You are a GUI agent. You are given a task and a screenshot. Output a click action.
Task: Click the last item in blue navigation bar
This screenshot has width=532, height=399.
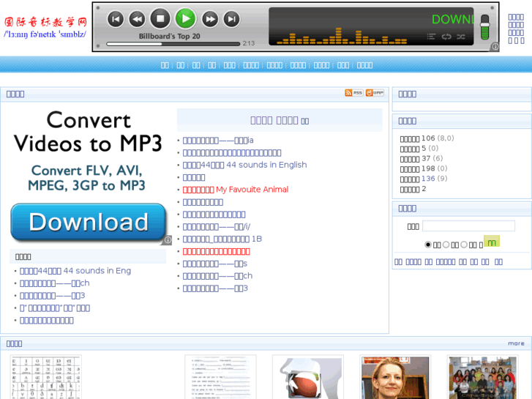[364, 65]
